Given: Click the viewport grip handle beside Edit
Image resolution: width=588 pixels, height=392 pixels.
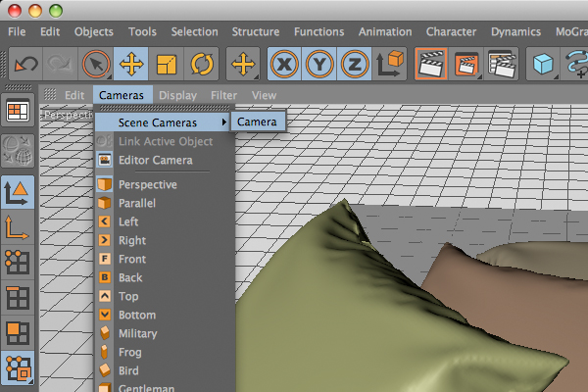Looking at the screenshot, I should 50,94.
